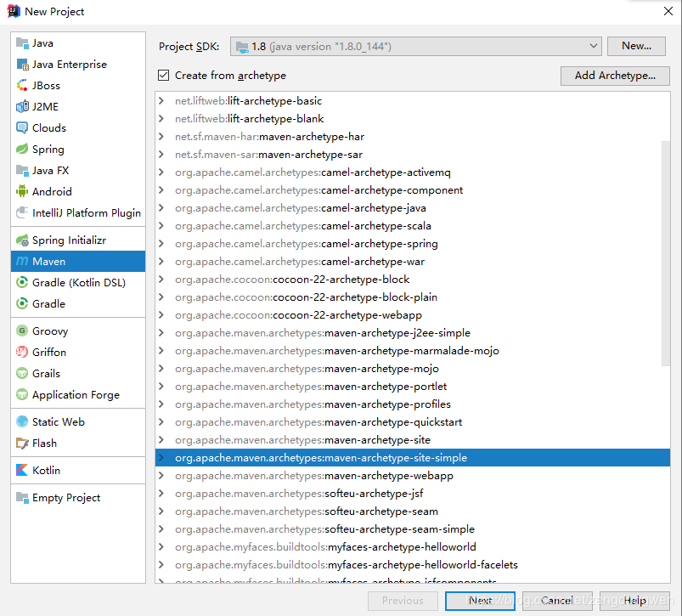Select lift-archetype-blank in the list
This screenshot has width=682, height=616.
[412, 119]
